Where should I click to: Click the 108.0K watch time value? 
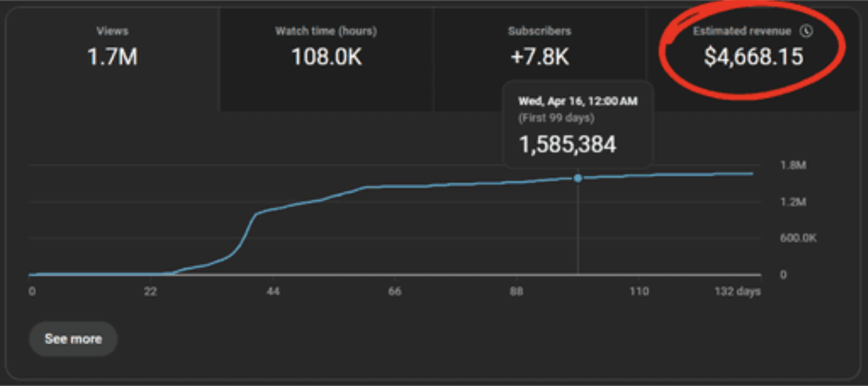point(325,58)
